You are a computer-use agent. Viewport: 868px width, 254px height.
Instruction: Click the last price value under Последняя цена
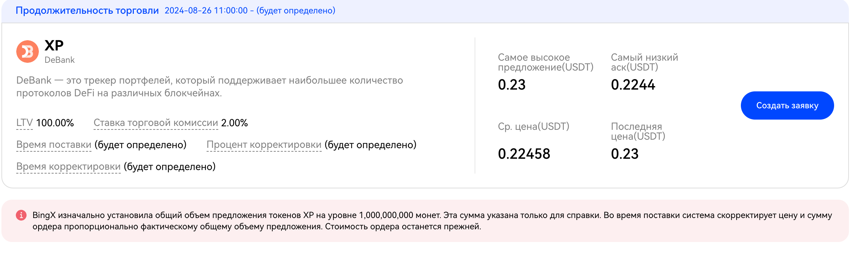point(625,154)
